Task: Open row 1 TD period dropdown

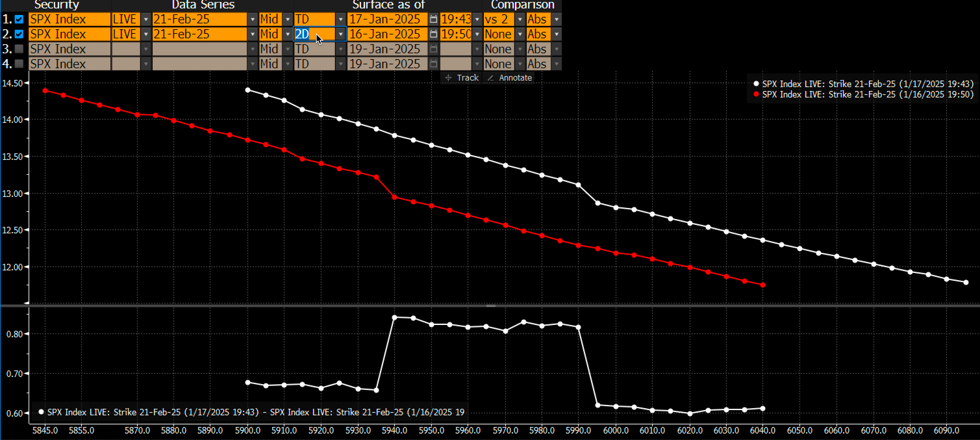Action: (x=341, y=19)
